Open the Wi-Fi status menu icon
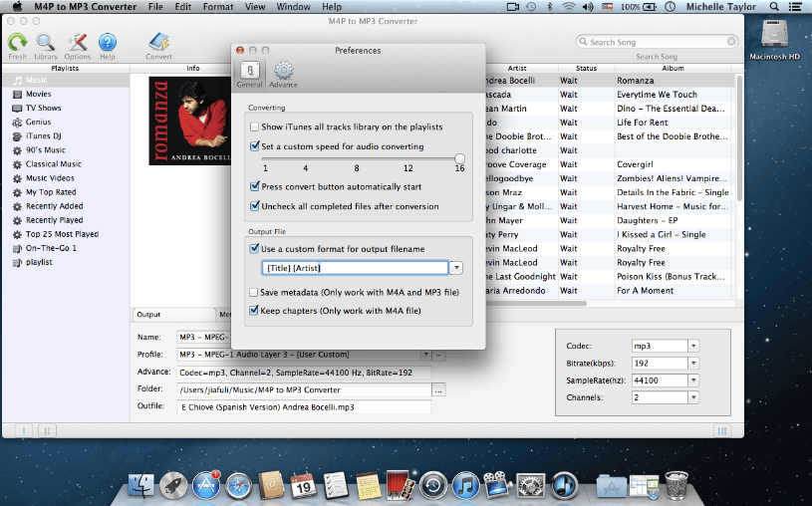Screen dimensions: 812x506 click(x=569, y=7)
